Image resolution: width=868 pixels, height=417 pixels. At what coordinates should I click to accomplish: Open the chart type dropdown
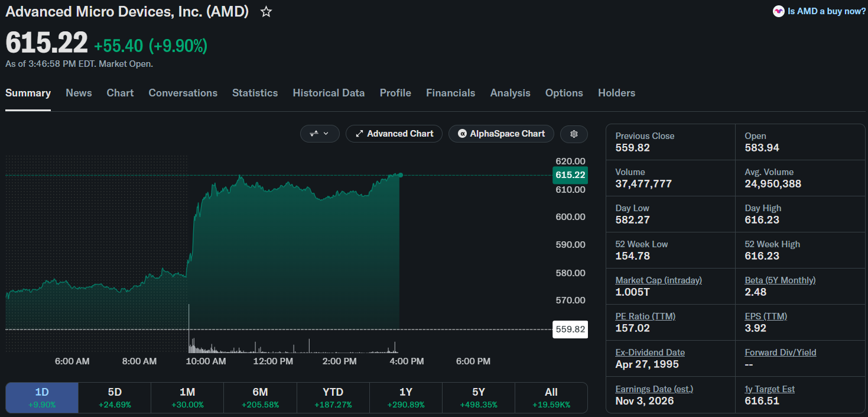320,134
